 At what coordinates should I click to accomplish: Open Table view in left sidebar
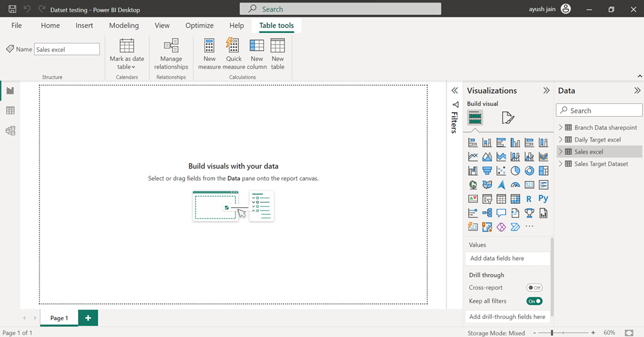pyautogui.click(x=10, y=110)
